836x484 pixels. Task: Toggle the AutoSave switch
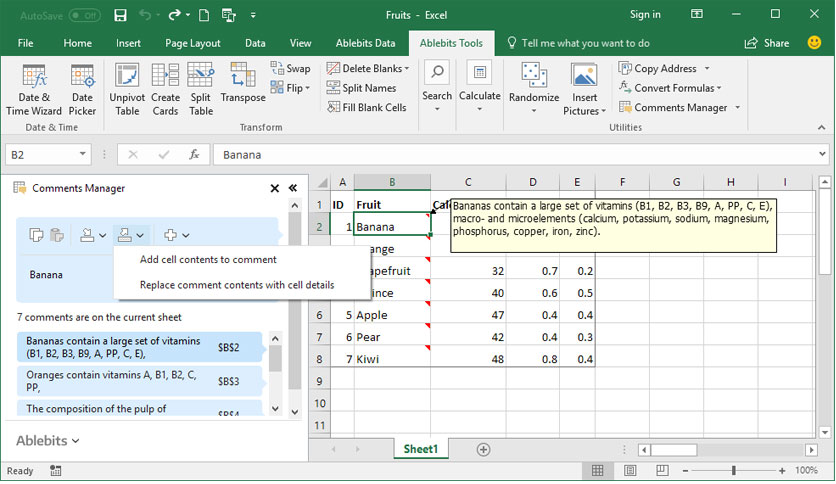click(x=84, y=15)
